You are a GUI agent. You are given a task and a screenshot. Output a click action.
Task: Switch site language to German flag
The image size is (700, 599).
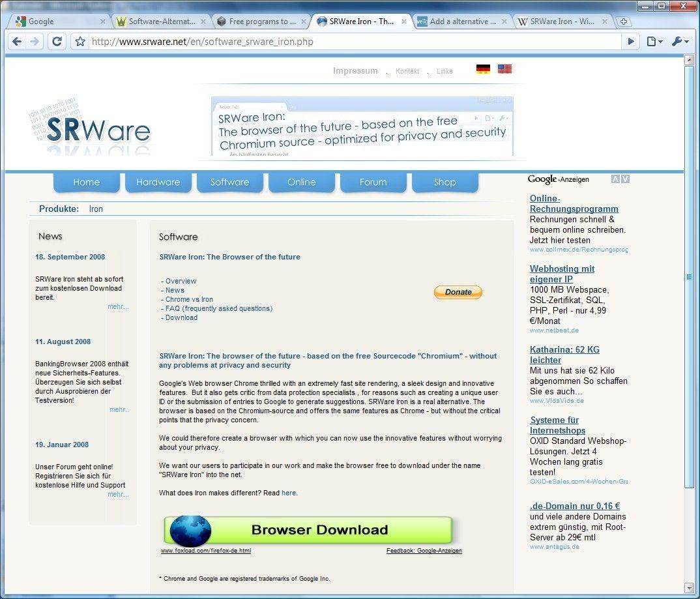[x=483, y=69]
